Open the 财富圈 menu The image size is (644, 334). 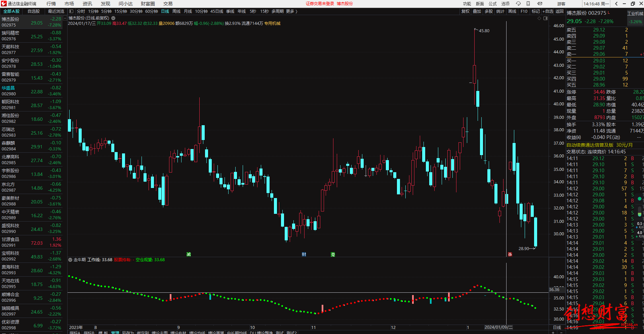pos(148,4)
